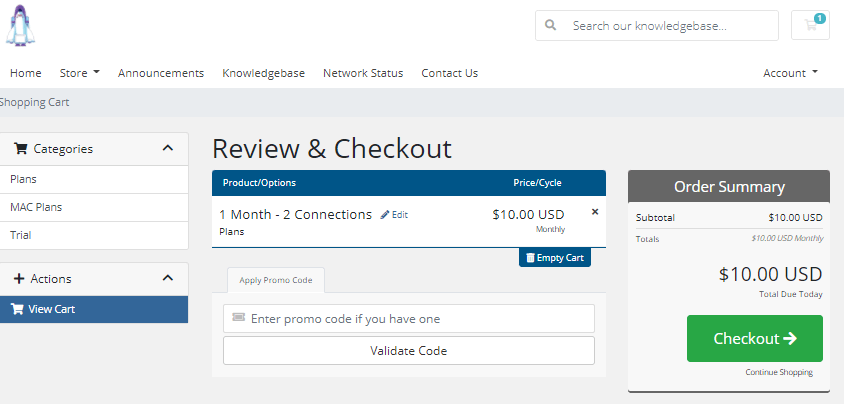Image resolution: width=844 pixels, height=404 pixels.
Task: Focus the promo code input field
Action: (409, 318)
